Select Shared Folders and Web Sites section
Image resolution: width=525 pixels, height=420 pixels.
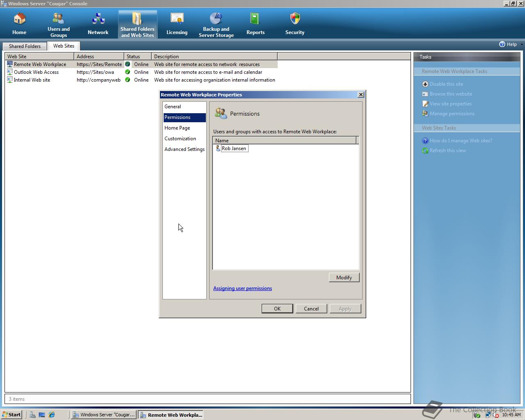tap(137, 25)
